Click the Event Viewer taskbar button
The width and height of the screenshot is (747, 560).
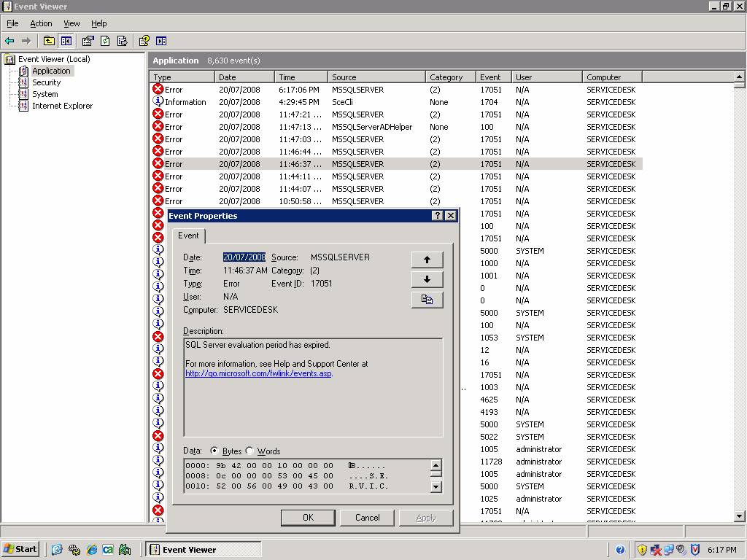click(x=203, y=550)
